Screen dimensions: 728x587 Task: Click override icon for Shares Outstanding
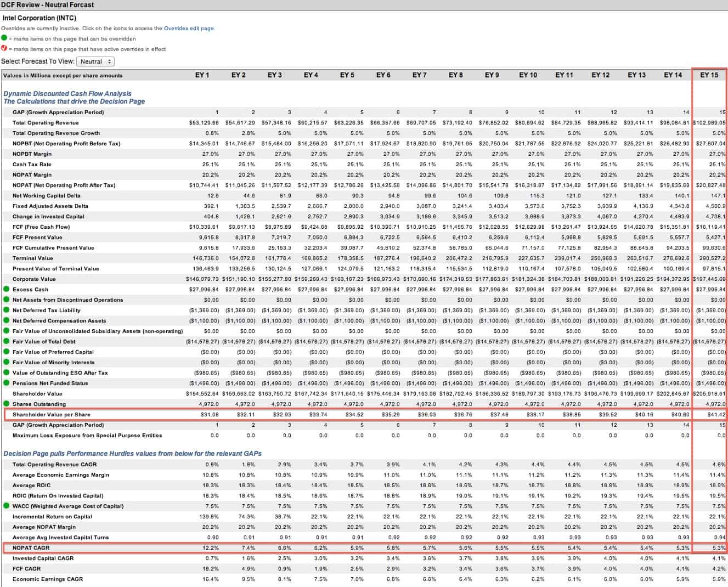click(6, 404)
